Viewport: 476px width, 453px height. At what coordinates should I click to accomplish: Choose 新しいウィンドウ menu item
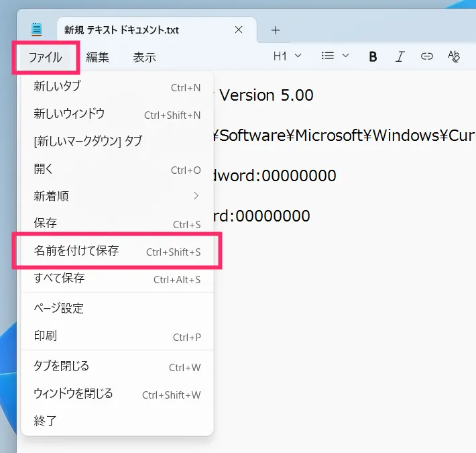[x=117, y=114]
